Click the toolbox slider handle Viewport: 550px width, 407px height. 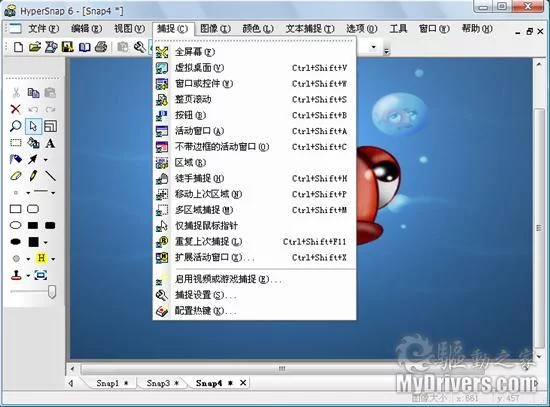(52, 292)
